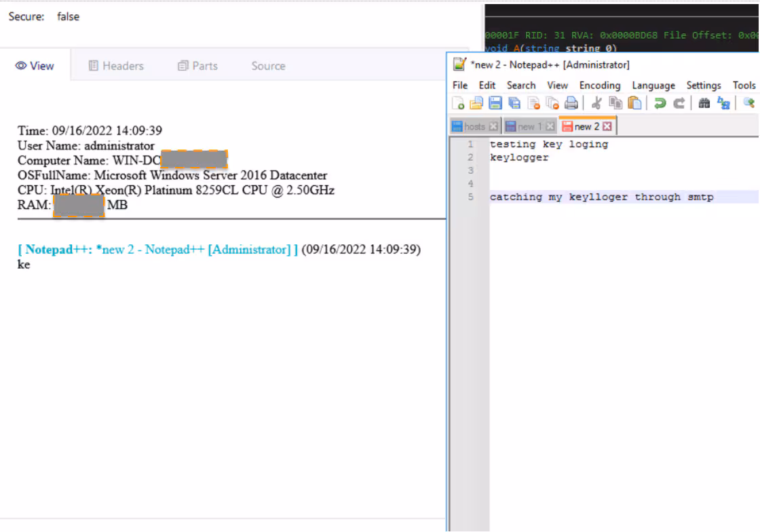Click the Close All documents toolbar icon
Screen dimensions: 760x532
click(x=552, y=103)
